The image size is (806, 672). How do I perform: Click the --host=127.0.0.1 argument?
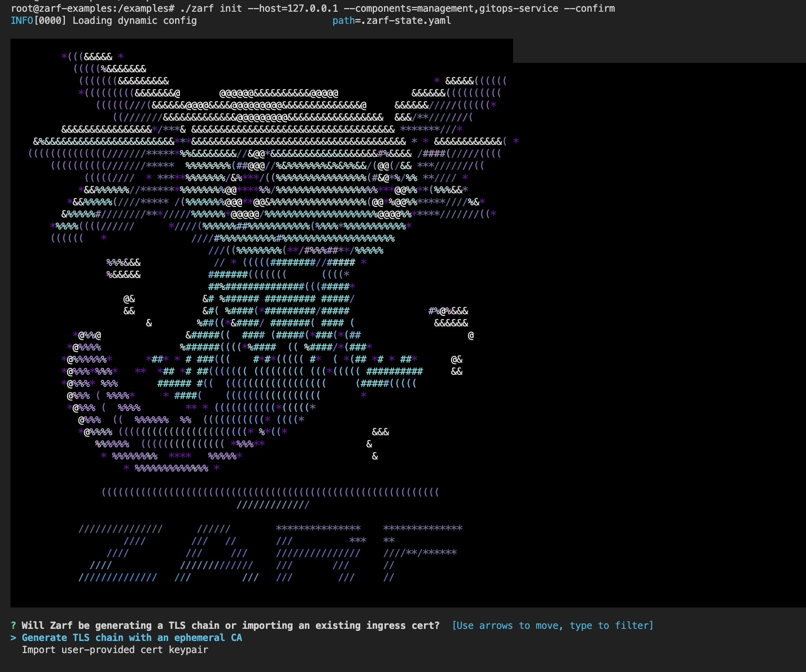click(293, 8)
